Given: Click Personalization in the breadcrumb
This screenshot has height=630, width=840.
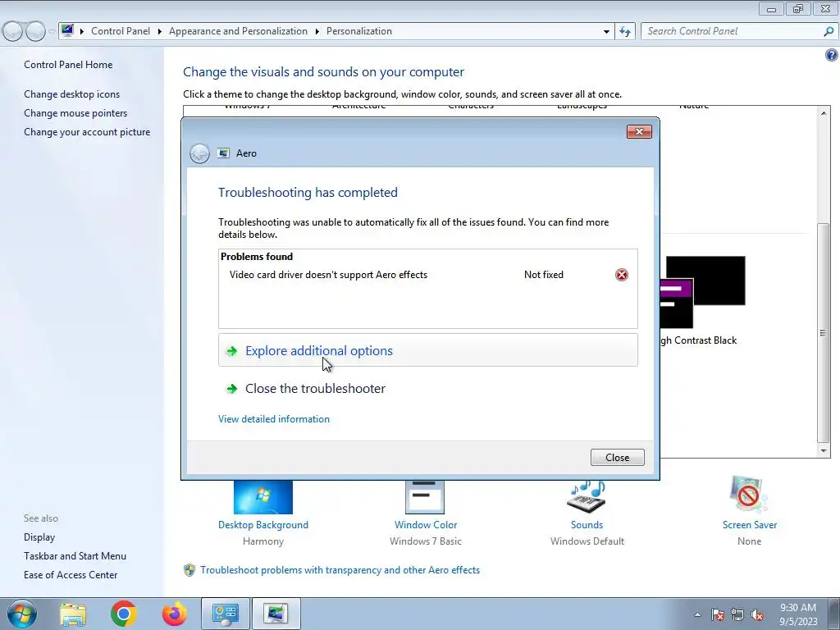Looking at the screenshot, I should pos(359,31).
